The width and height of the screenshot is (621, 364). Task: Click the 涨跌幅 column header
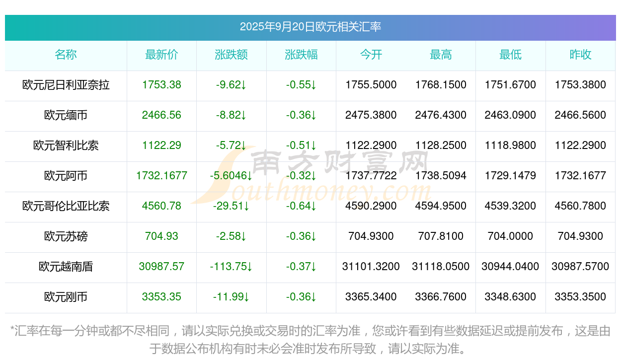(301, 55)
